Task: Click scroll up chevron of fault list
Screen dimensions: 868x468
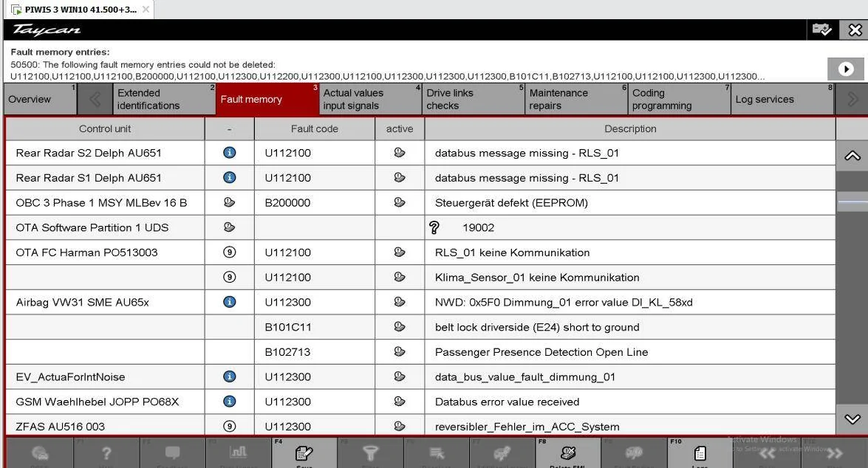Action: click(x=852, y=156)
